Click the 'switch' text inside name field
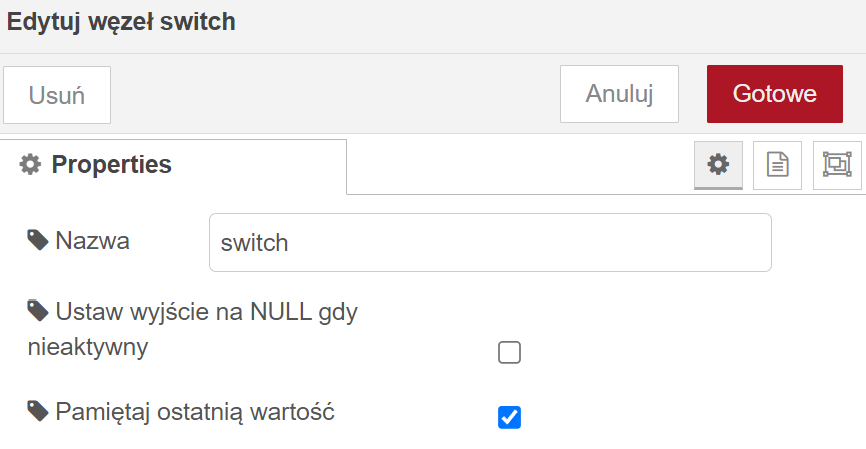The image size is (866, 449). [x=254, y=243]
